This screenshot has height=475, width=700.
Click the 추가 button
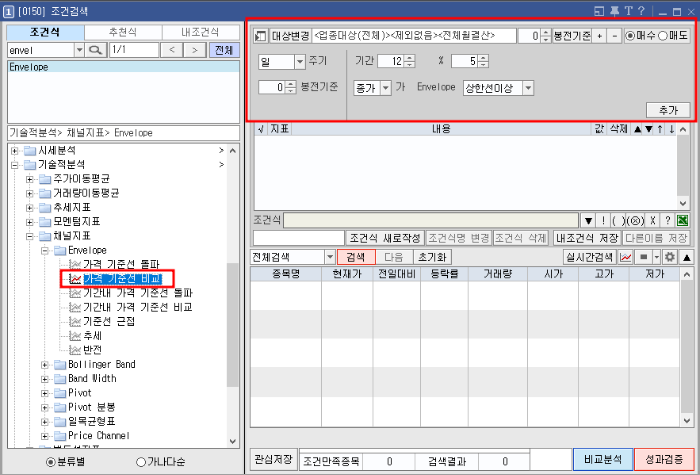pos(668,110)
